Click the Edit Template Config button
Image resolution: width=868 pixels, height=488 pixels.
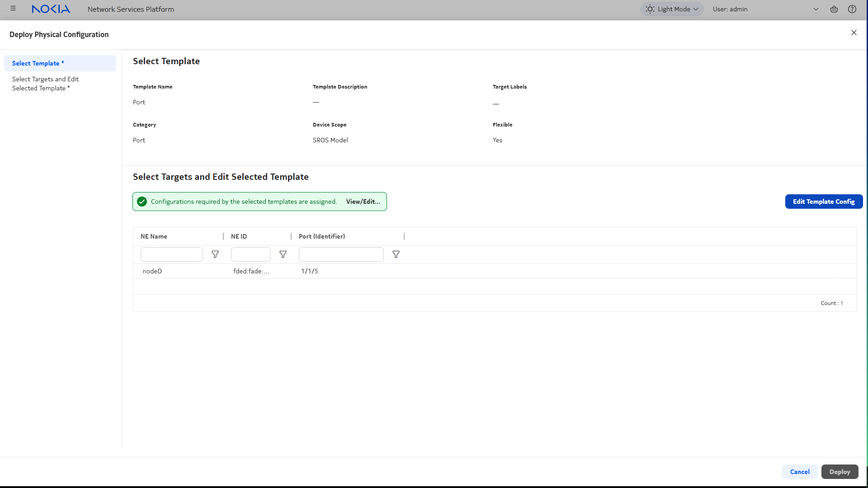click(x=823, y=202)
